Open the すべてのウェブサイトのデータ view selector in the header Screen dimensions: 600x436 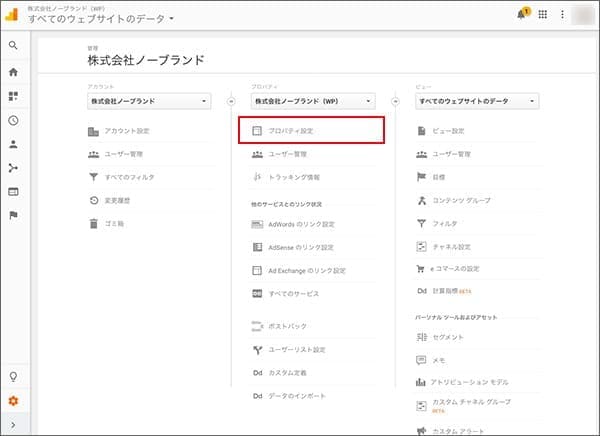(101, 18)
